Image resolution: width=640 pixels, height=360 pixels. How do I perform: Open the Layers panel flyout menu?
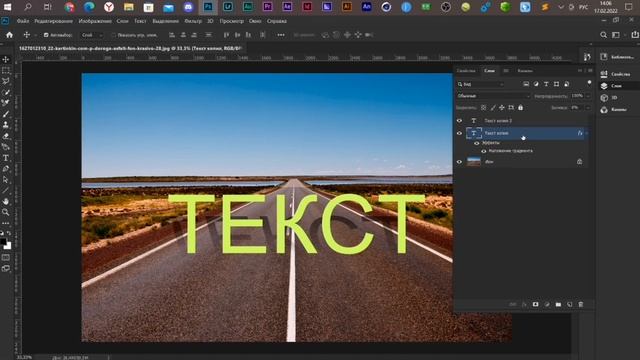coord(590,71)
